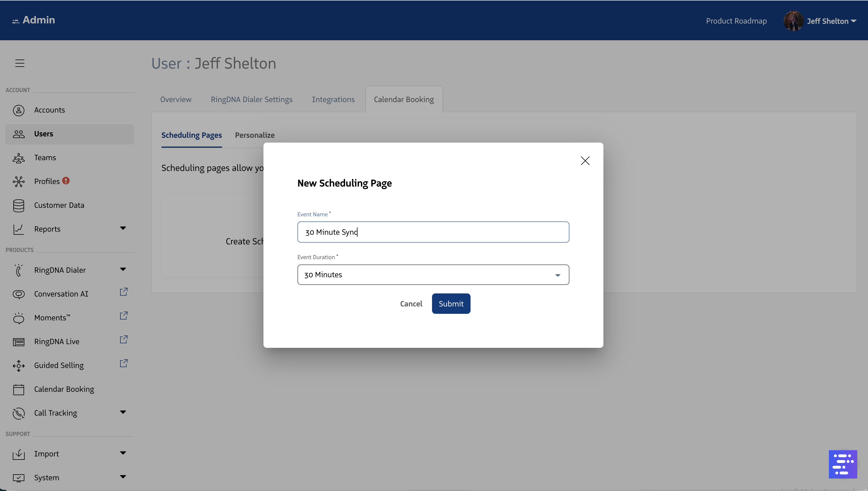Expand the Reports sidebar menu

(123, 229)
